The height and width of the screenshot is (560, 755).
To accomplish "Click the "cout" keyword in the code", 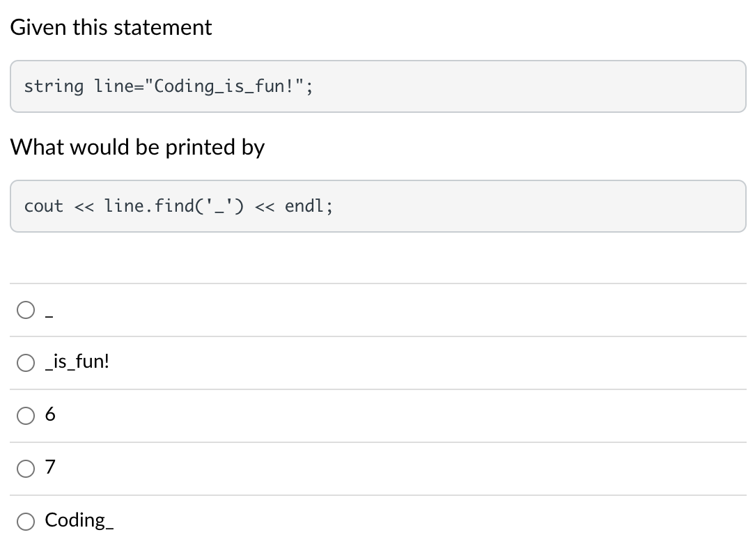I will 43,206.
